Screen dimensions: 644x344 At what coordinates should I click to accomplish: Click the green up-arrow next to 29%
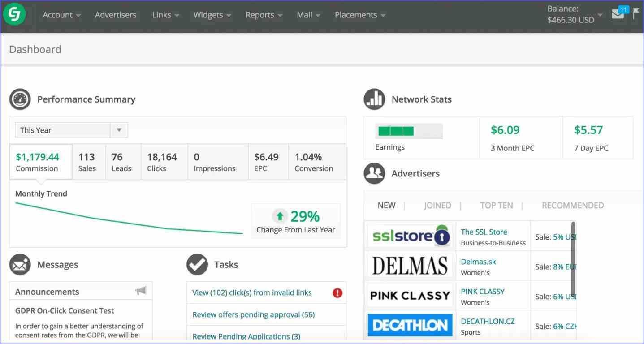(280, 215)
